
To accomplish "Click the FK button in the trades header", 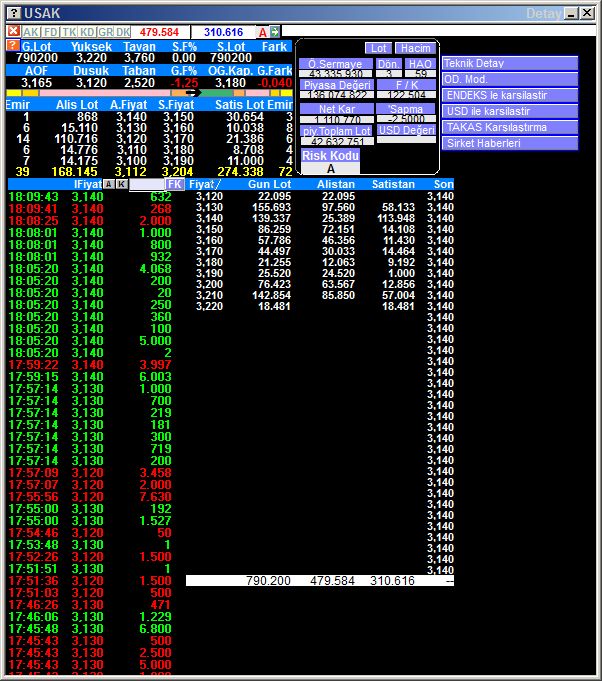I will pyautogui.click(x=175, y=184).
